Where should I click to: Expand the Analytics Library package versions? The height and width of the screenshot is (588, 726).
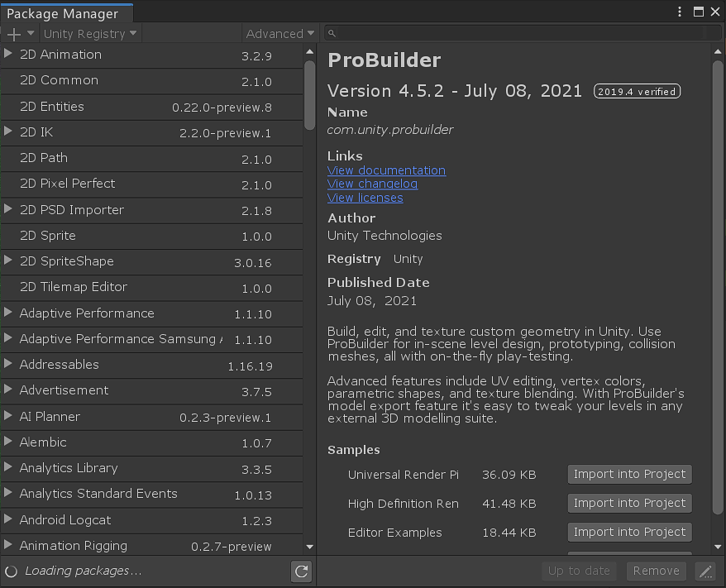pos(8,466)
